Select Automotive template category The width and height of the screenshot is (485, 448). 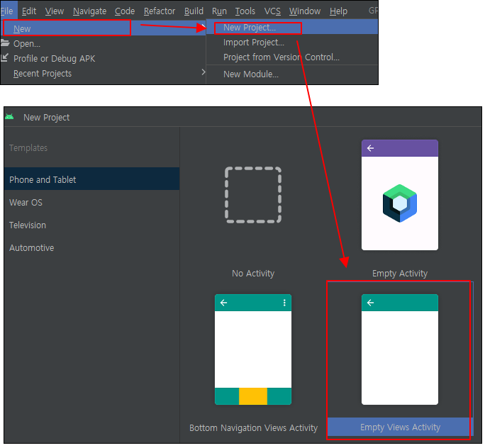pos(92,247)
